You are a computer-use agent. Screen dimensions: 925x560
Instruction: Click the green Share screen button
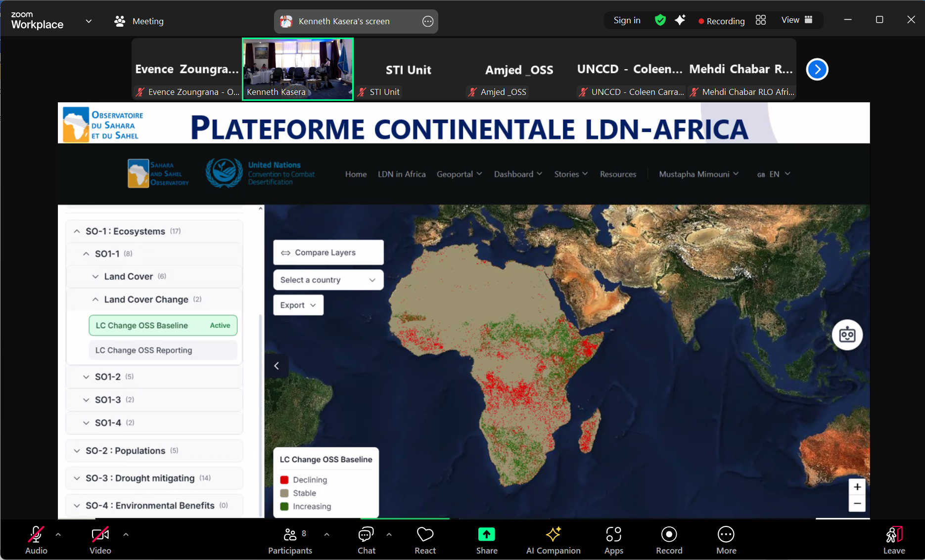pyautogui.click(x=487, y=540)
